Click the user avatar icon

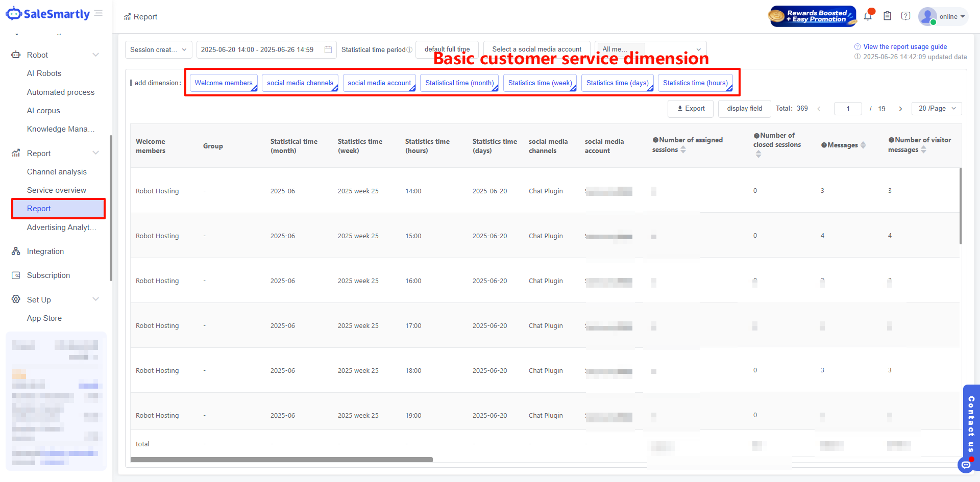[927, 16]
